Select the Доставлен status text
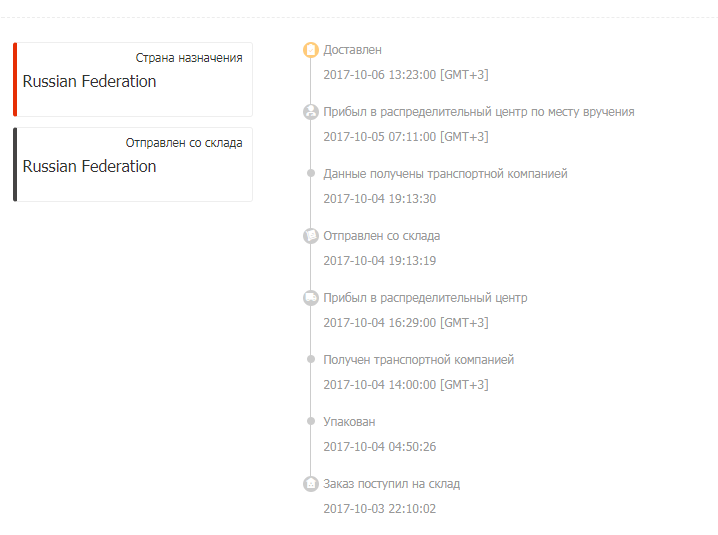Viewport: 718px width, 535px height. [x=353, y=50]
